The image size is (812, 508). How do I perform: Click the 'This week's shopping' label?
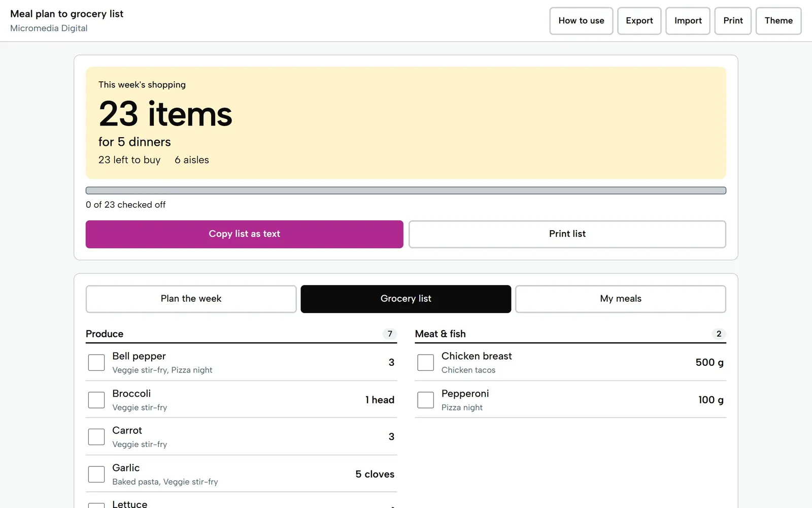pyautogui.click(x=142, y=85)
